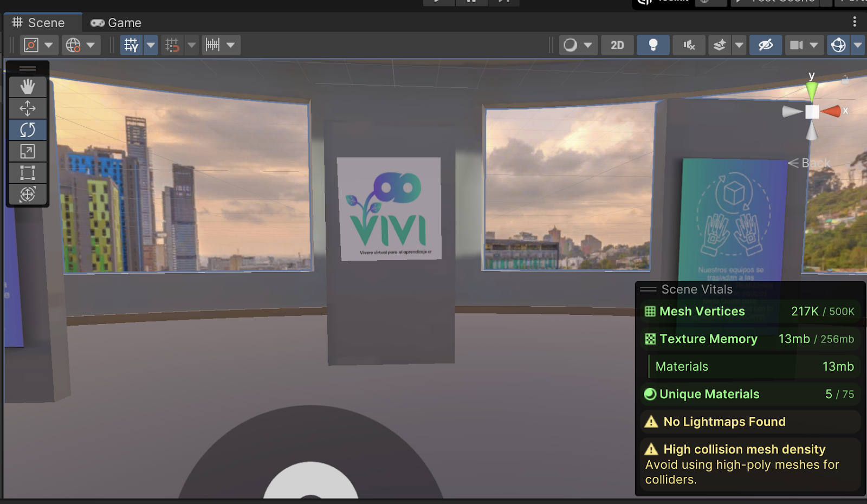867x504 pixels.
Task: Select the teal hands-and-cube poster
Action: (733, 219)
